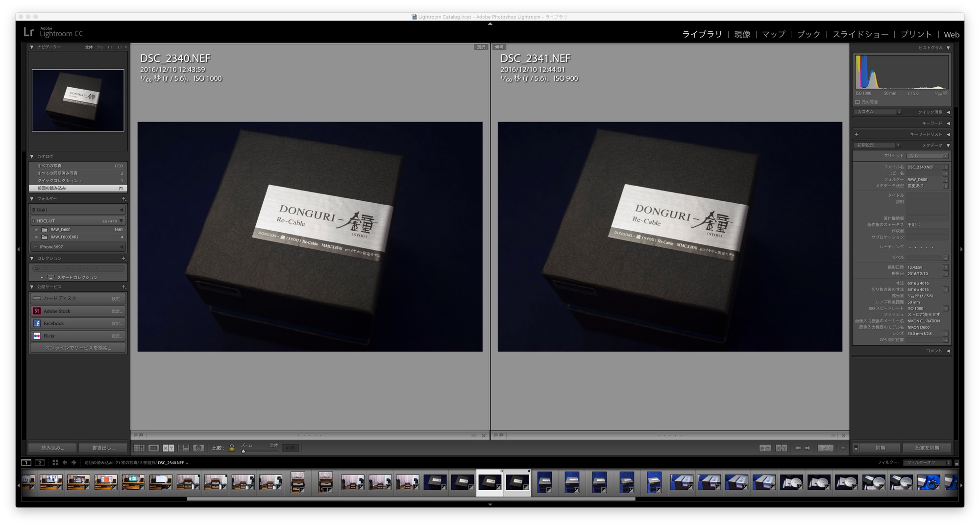Open the ライブラリ module
This screenshot has height=526, width=980.
pos(702,34)
